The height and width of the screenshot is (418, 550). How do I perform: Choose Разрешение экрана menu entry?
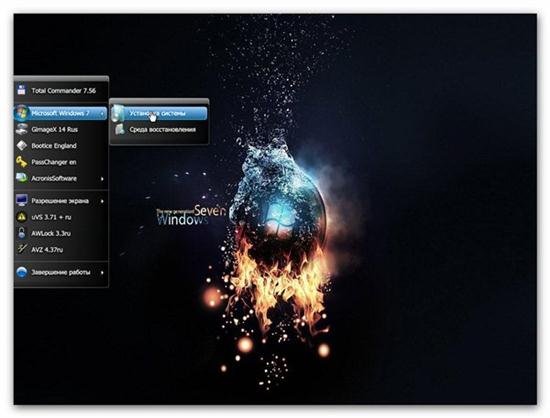[61, 201]
